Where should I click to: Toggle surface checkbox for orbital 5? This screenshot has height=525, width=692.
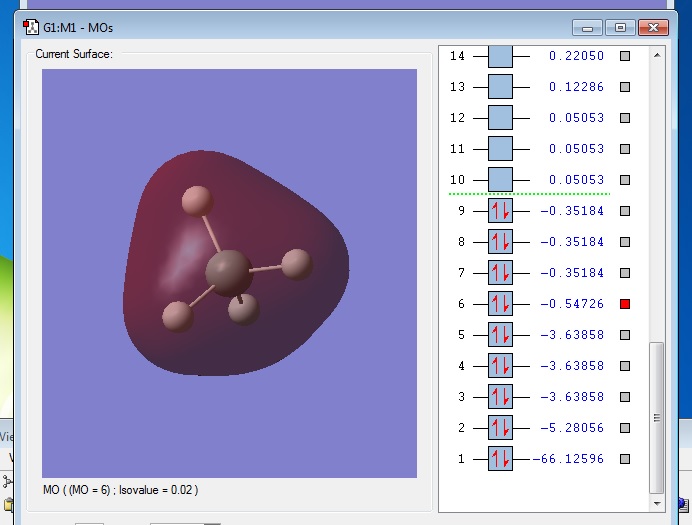[x=624, y=335]
